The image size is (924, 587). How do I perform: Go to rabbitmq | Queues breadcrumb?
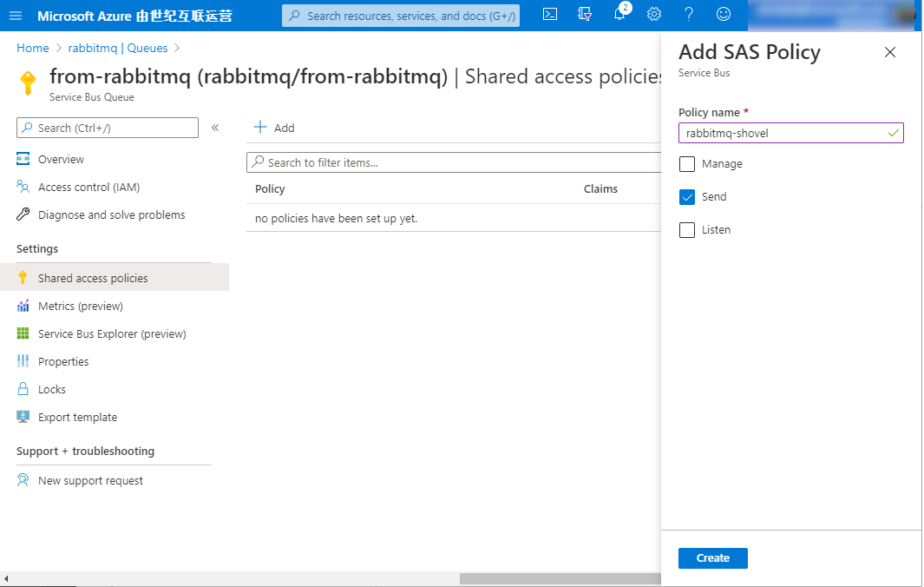[x=118, y=48]
